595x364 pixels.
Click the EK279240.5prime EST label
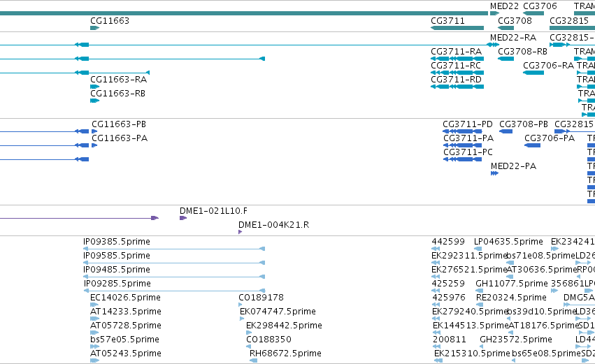470,312
